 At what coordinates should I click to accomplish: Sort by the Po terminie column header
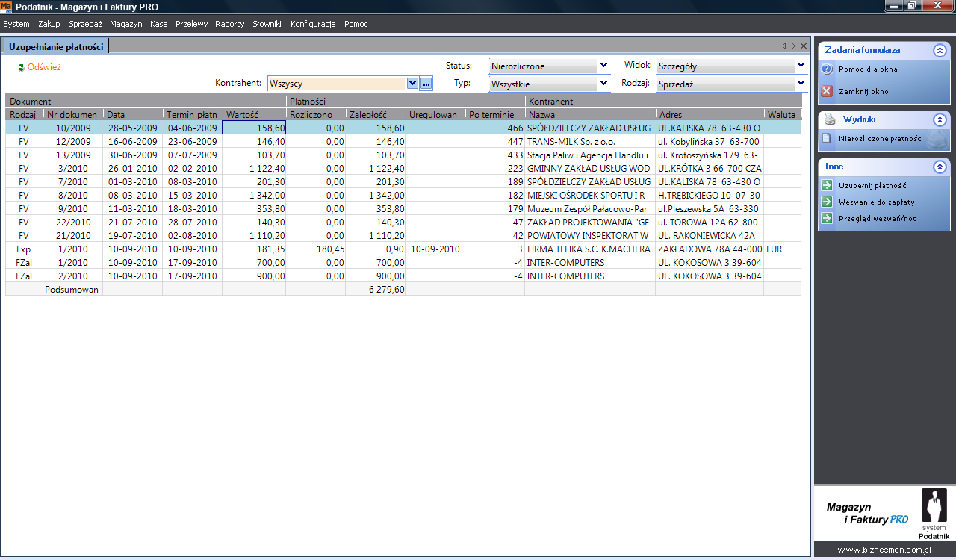(x=494, y=115)
